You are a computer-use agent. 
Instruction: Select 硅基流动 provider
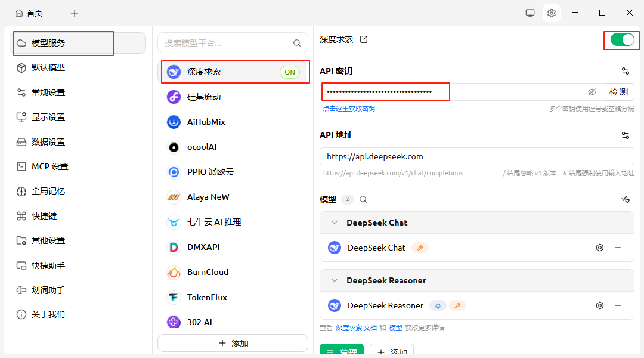click(x=233, y=97)
